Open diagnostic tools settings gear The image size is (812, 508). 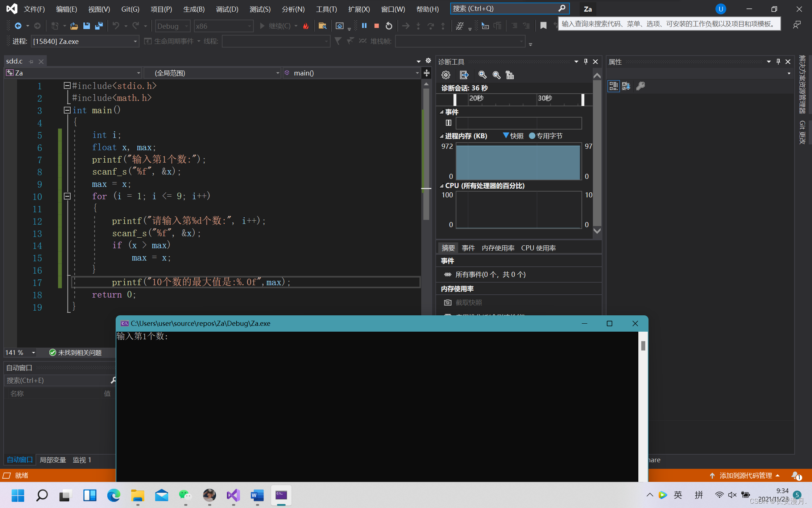446,75
